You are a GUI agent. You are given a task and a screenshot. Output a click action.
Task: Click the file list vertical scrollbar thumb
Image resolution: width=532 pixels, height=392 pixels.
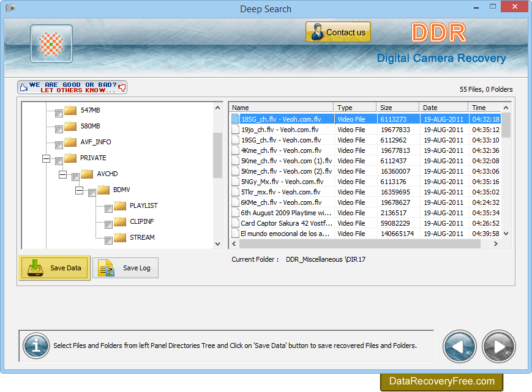pyautogui.click(x=506, y=125)
